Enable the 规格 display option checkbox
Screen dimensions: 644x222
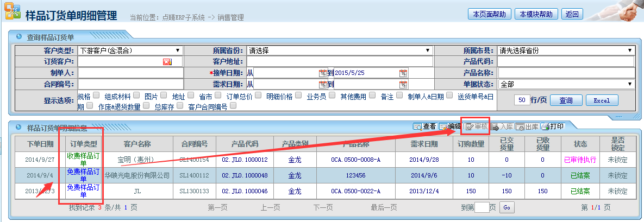(97, 96)
